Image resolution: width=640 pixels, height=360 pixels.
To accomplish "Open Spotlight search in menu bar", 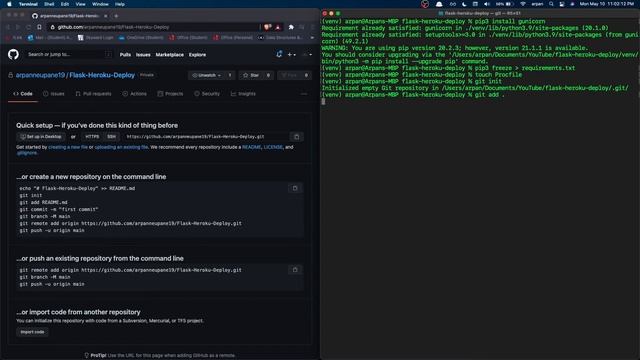I will pos(551,4).
